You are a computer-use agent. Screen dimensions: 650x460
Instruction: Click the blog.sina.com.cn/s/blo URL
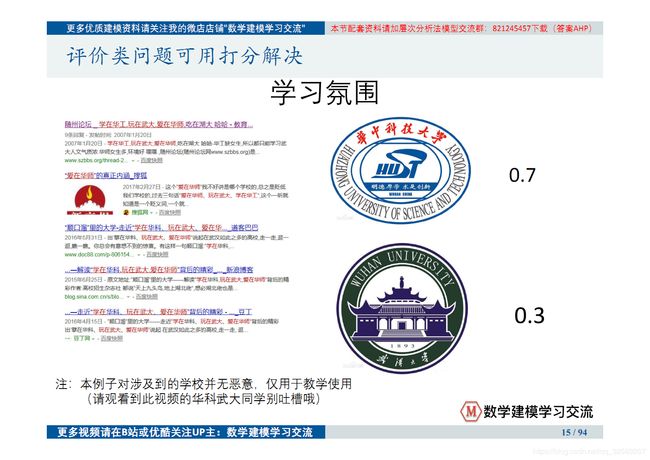coord(94,297)
